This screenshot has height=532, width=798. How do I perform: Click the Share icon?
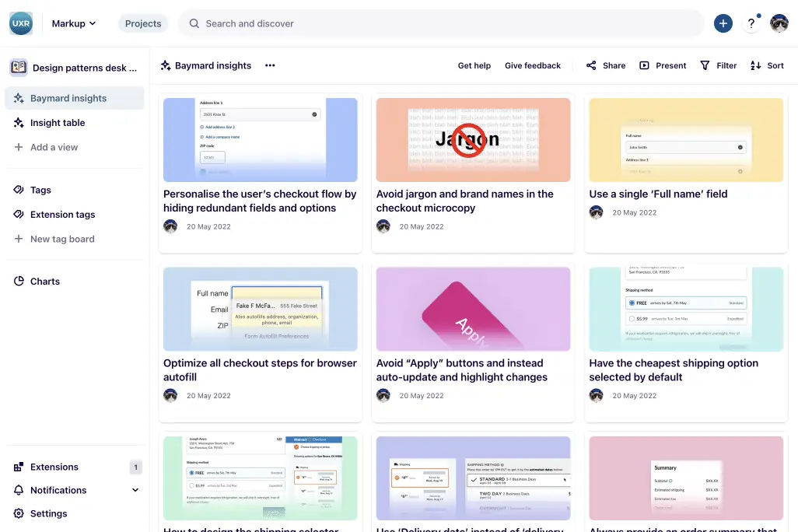(x=592, y=65)
